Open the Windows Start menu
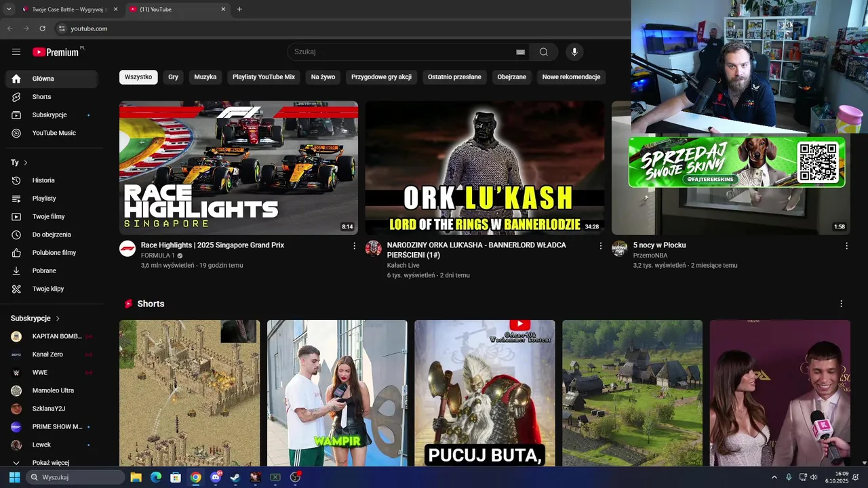Image resolution: width=868 pixels, height=488 pixels. [14, 477]
